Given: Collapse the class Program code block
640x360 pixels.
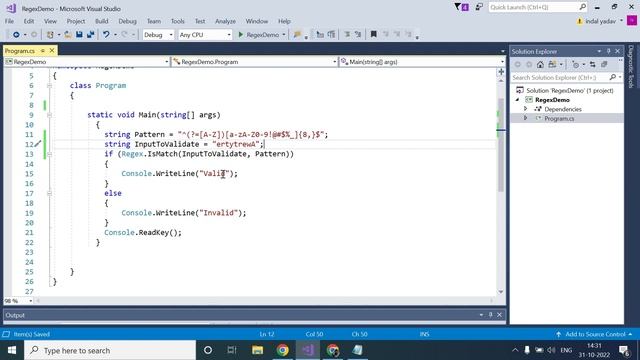Looking at the screenshot, I should (49, 86).
